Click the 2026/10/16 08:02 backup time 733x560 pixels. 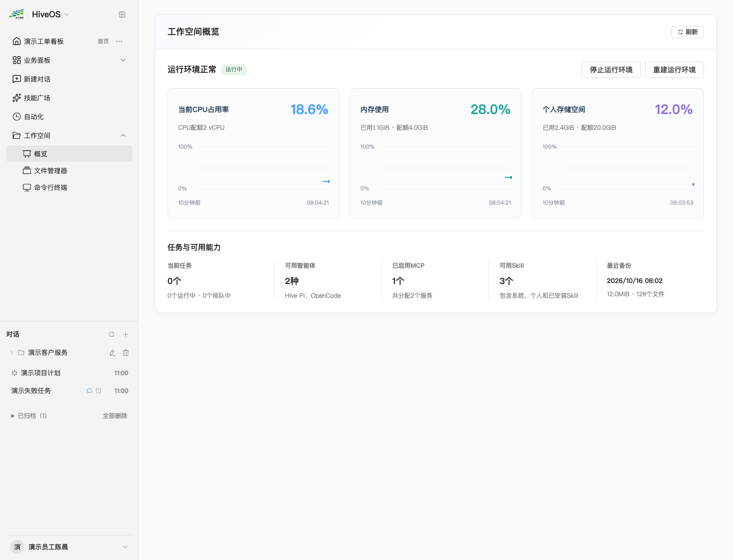tap(635, 281)
